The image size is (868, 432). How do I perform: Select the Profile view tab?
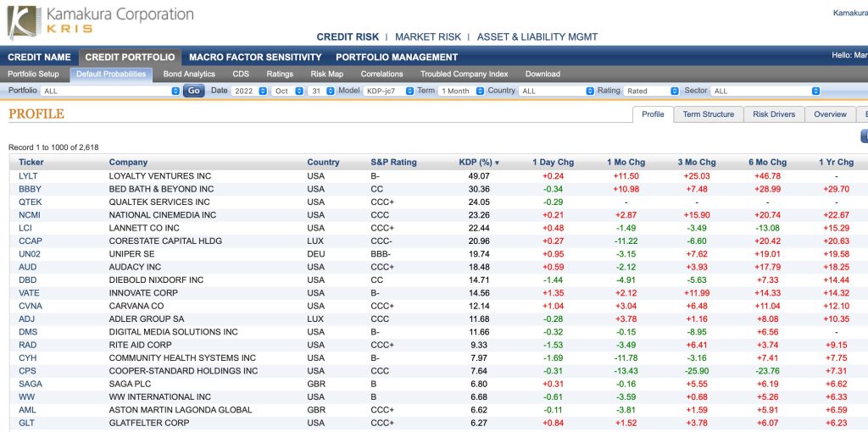pyautogui.click(x=653, y=114)
